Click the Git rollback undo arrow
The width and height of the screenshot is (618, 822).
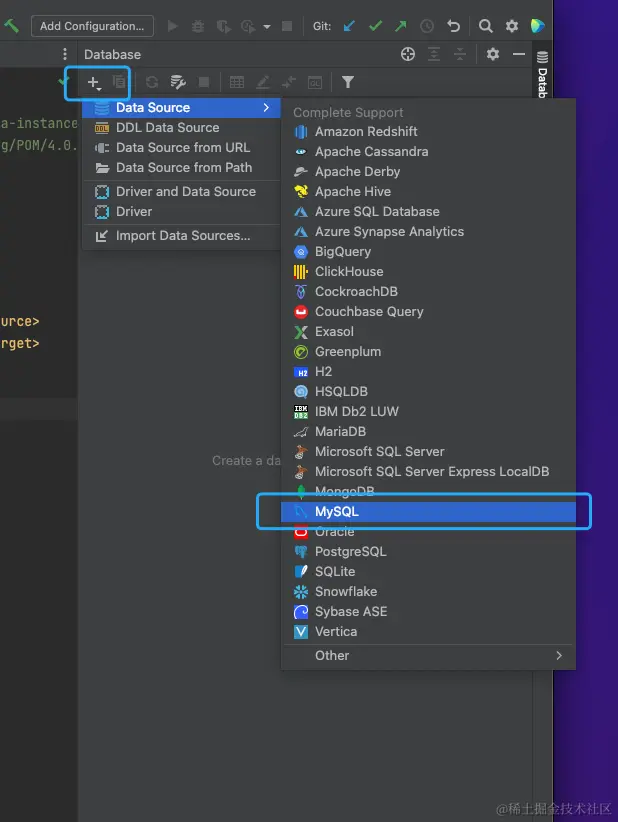pyautogui.click(x=453, y=26)
